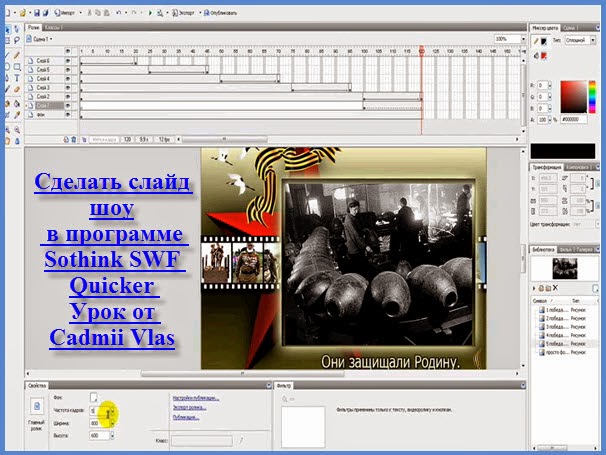This screenshot has height=455, width=606.
Task: Select the Eraser tool
Action: pos(17,89)
